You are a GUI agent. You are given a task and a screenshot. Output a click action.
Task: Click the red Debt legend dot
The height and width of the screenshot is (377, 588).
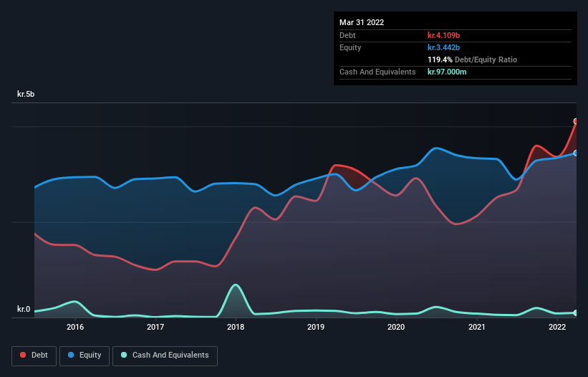point(23,355)
